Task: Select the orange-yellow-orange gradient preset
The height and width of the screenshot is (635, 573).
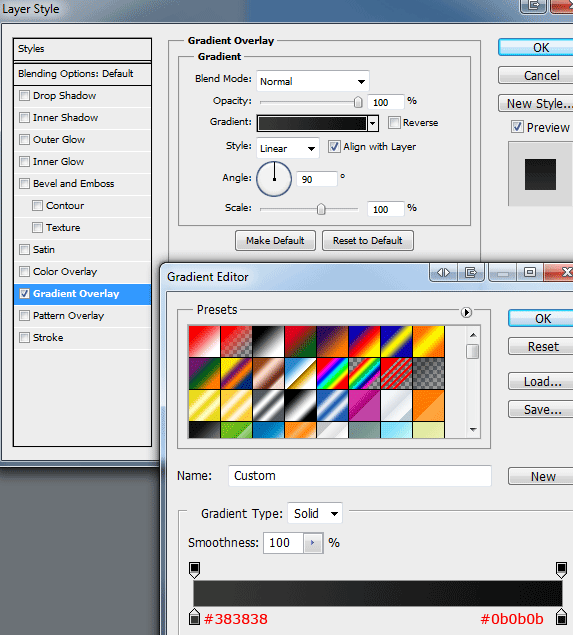Action: [428, 341]
